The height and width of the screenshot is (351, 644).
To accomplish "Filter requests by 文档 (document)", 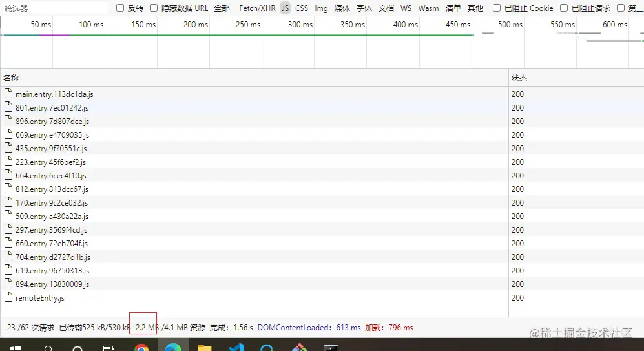I will (386, 8).
